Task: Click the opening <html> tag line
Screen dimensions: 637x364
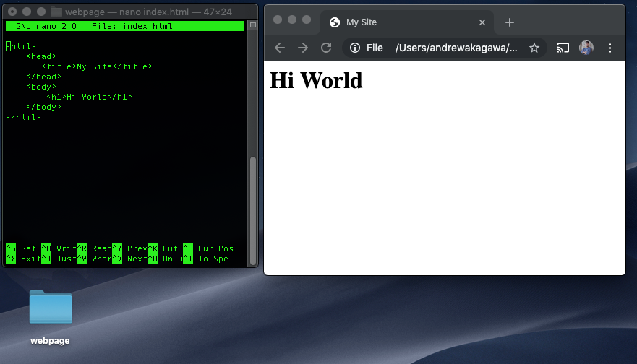Action: (x=21, y=46)
